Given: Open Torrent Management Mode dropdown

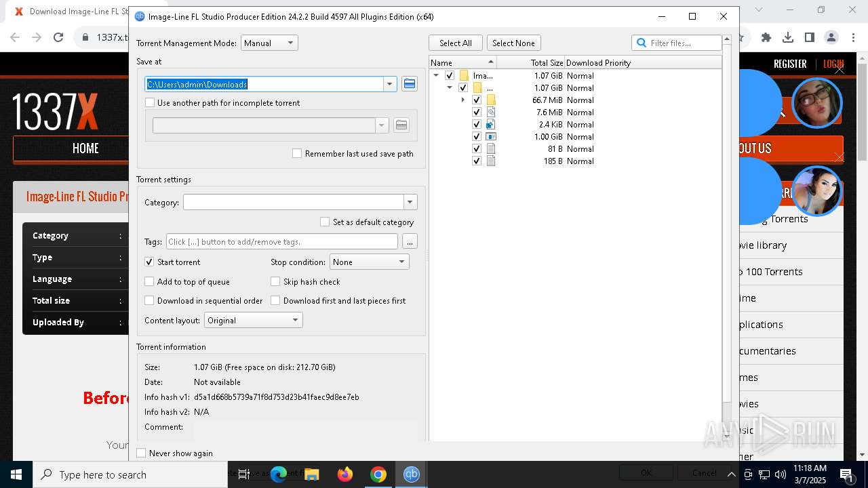Looking at the screenshot, I should tap(269, 43).
